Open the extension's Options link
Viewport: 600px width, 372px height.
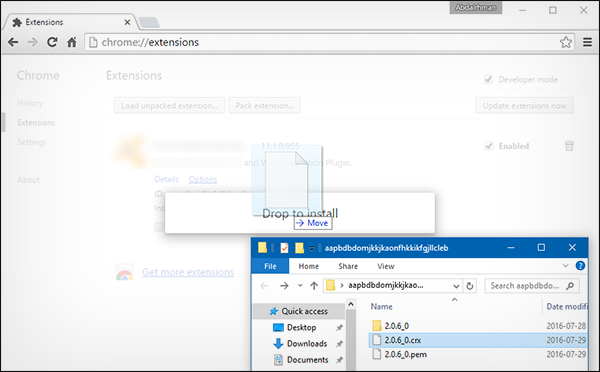203,179
